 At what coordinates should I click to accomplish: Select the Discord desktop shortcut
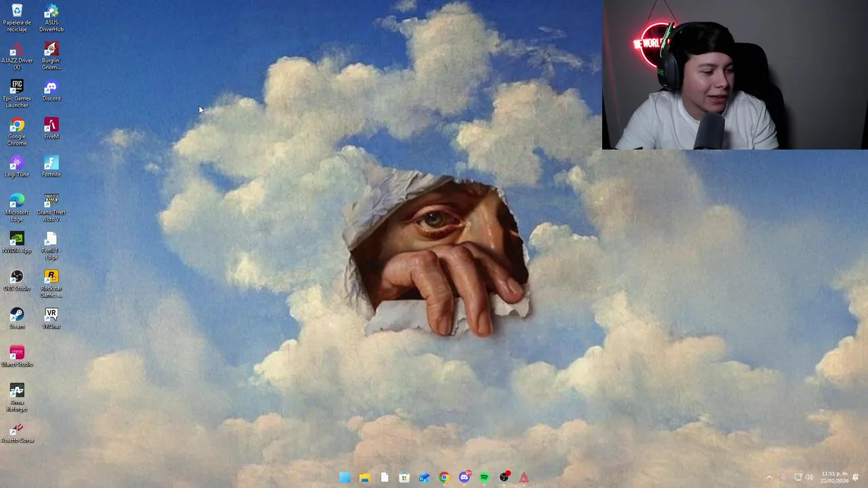[51, 91]
